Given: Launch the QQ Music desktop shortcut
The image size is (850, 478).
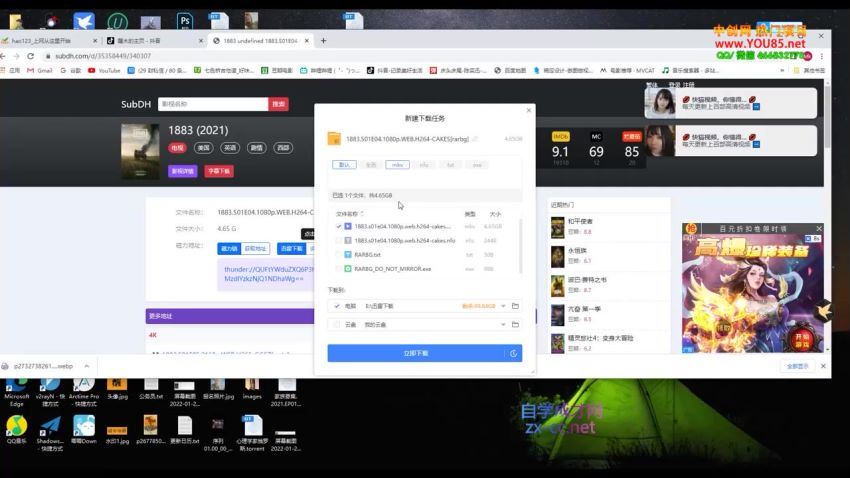Looking at the screenshot, I should pos(17,430).
